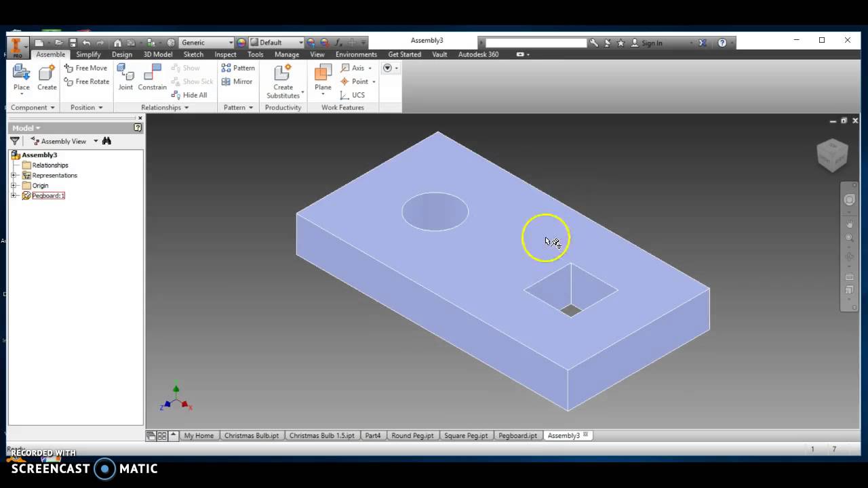Click the navigation wheel icon
Image resolution: width=868 pixels, height=488 pixels.
849,200
